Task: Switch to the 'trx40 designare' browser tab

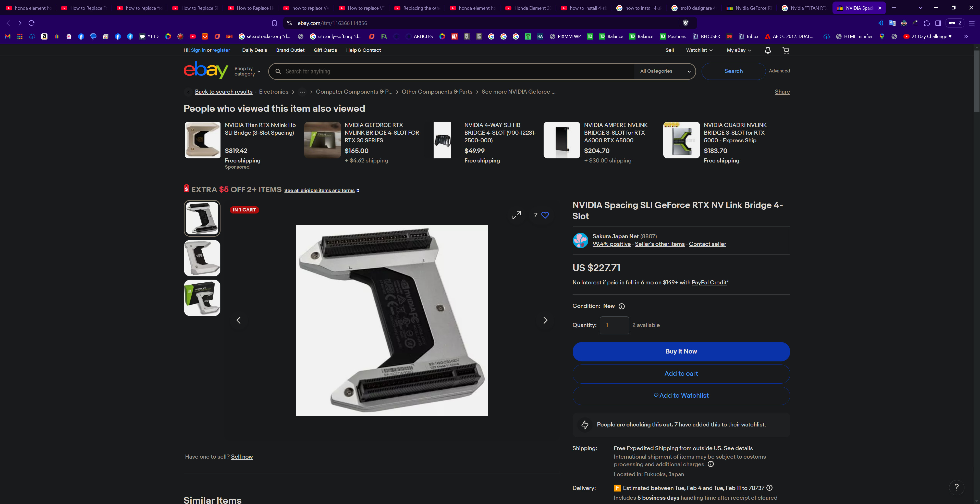Action: coord(693,8)
